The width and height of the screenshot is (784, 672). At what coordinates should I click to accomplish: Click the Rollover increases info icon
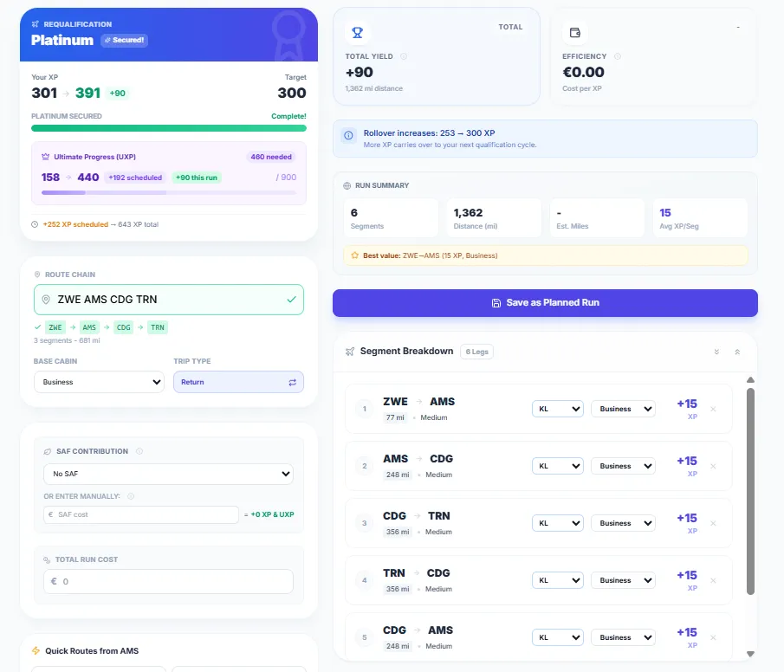point(348,135)
